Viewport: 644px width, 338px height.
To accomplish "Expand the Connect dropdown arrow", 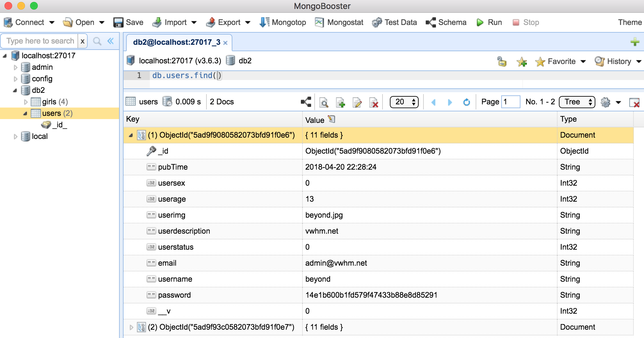I will (52, 22).
